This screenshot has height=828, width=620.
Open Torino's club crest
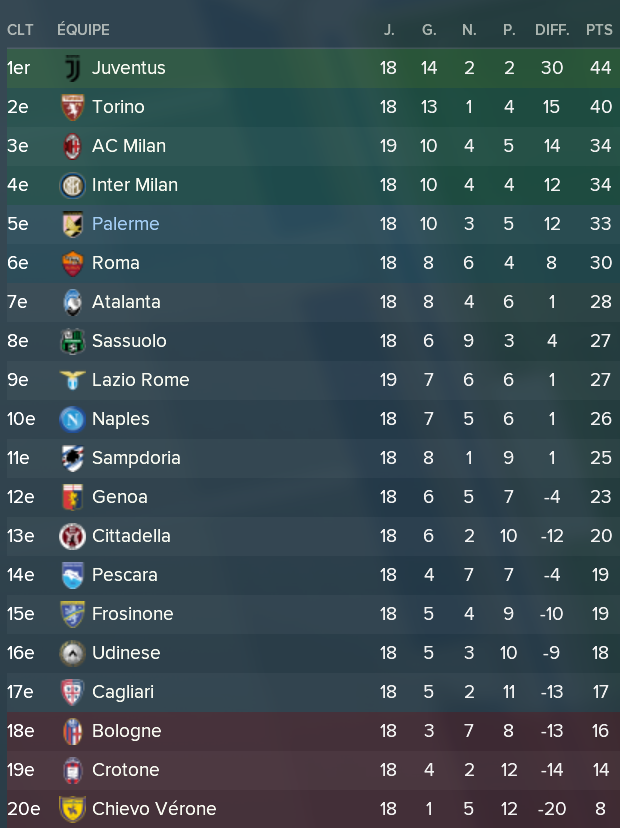[72, 107]
